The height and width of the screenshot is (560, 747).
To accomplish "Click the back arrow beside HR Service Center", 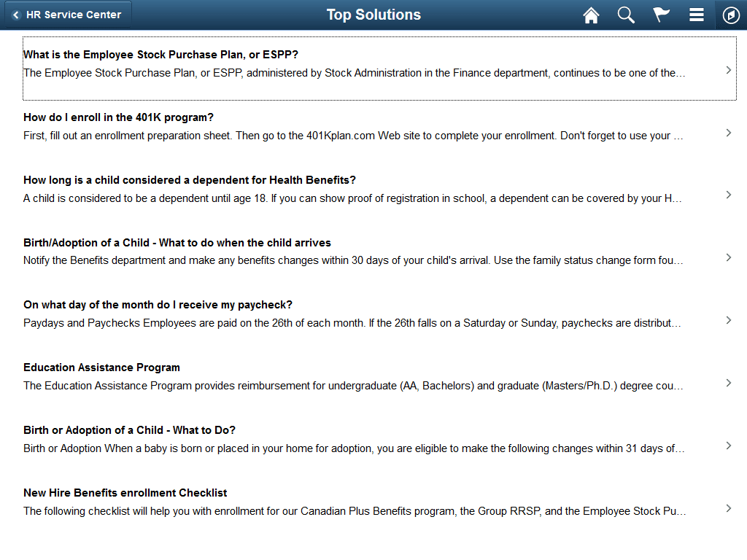I will point(16,14).
